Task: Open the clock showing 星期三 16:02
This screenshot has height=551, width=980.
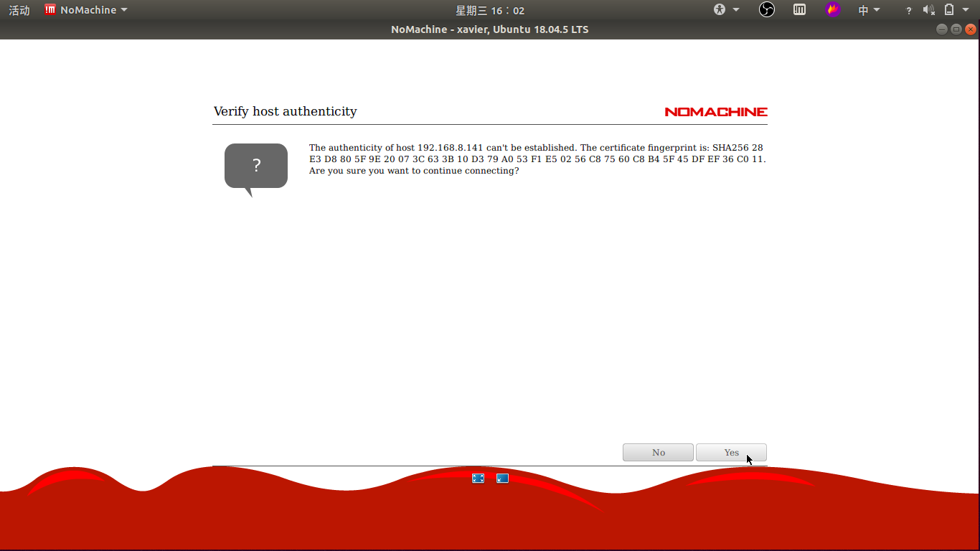Action: point(490,10)
